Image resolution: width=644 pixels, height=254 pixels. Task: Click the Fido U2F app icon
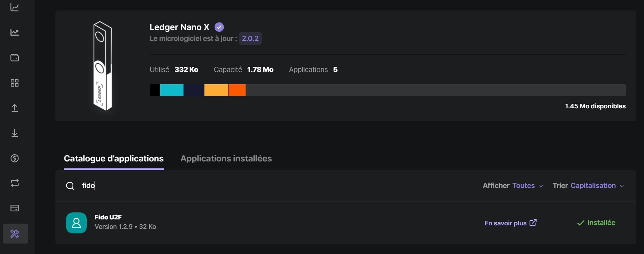click(x=76, y=223)
